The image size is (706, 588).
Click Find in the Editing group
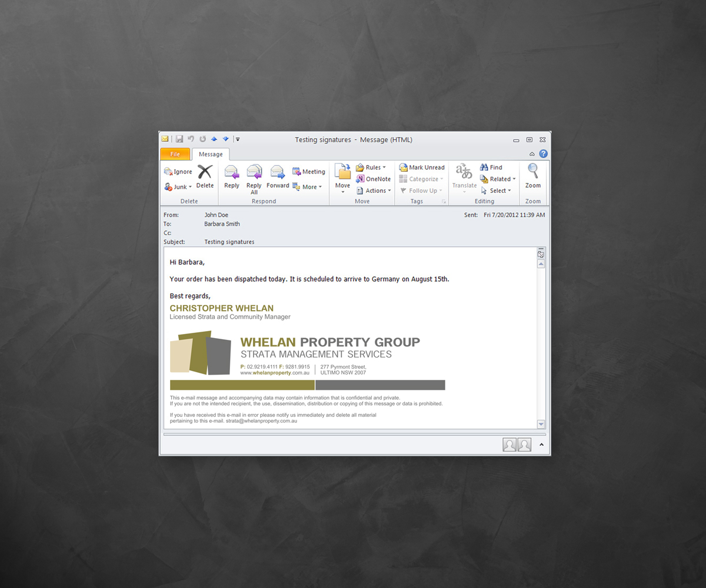(491, 168)
